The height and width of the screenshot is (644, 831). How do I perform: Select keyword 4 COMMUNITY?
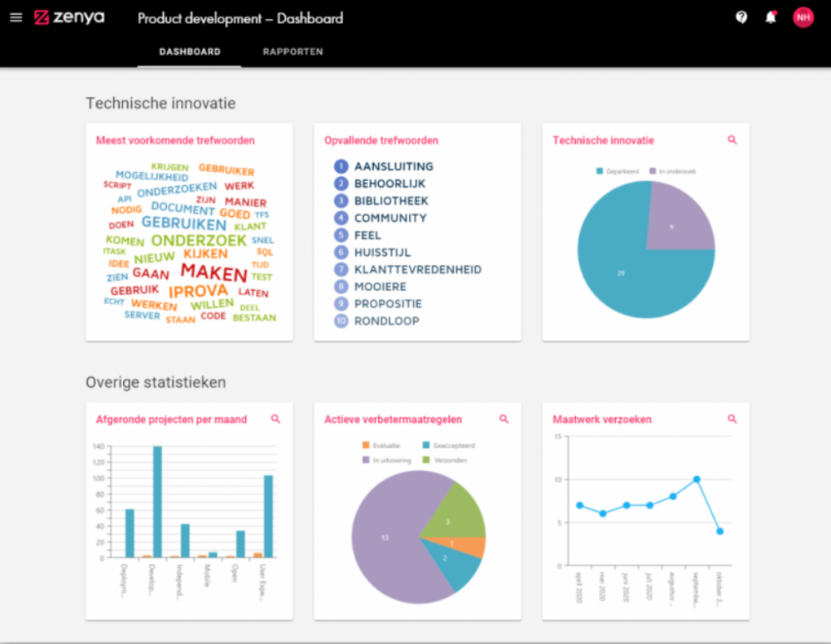point(380,218)
